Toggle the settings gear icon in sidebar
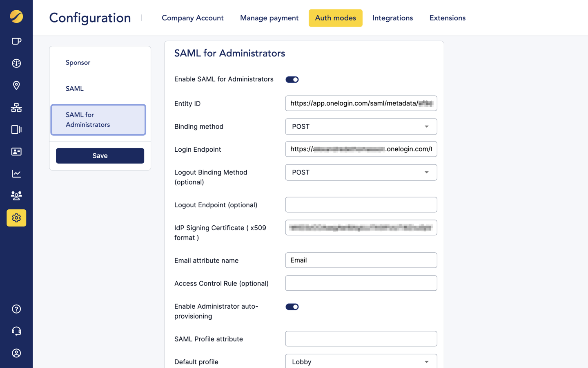 [x=16, y=218]
